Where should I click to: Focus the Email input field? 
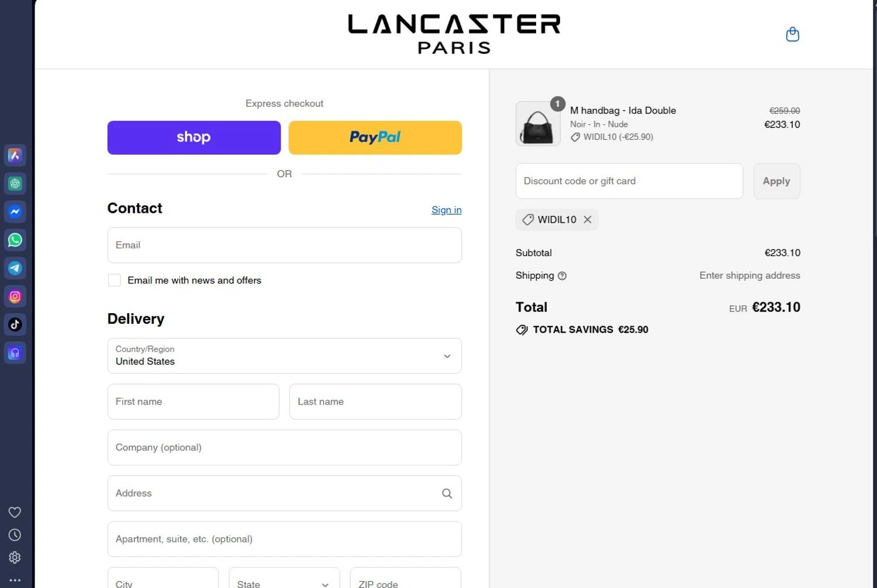click(x=285, y=245)
